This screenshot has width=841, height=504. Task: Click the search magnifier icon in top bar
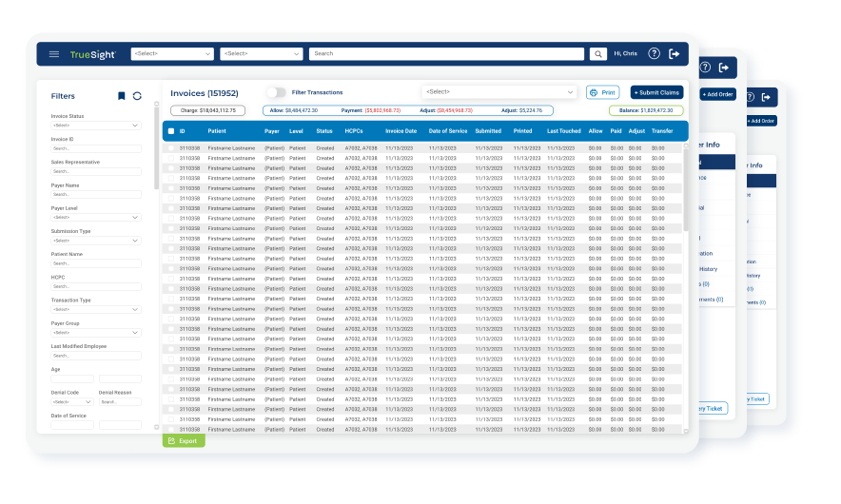pos(597,54)
